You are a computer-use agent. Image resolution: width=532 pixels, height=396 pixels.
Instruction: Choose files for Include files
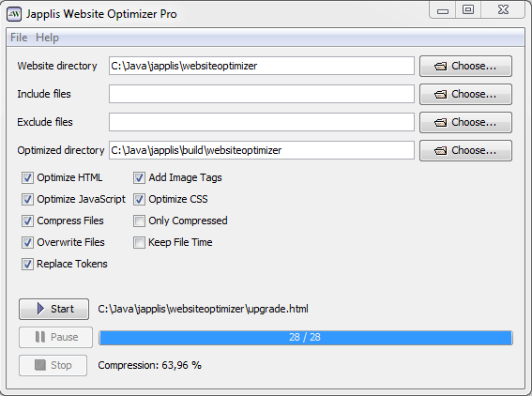pos(465,95)
